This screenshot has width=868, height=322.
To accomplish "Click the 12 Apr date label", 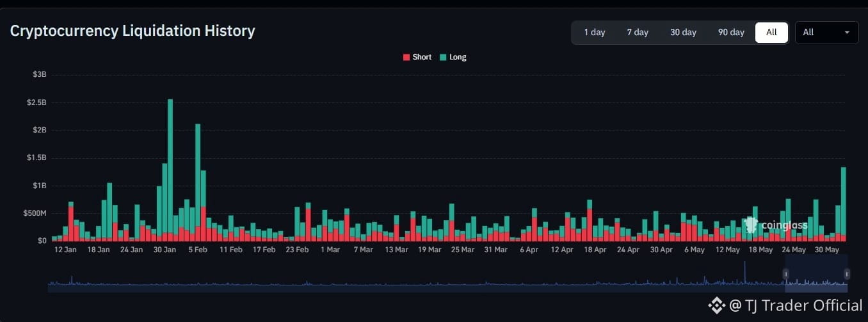I will (x=562, y=250).
